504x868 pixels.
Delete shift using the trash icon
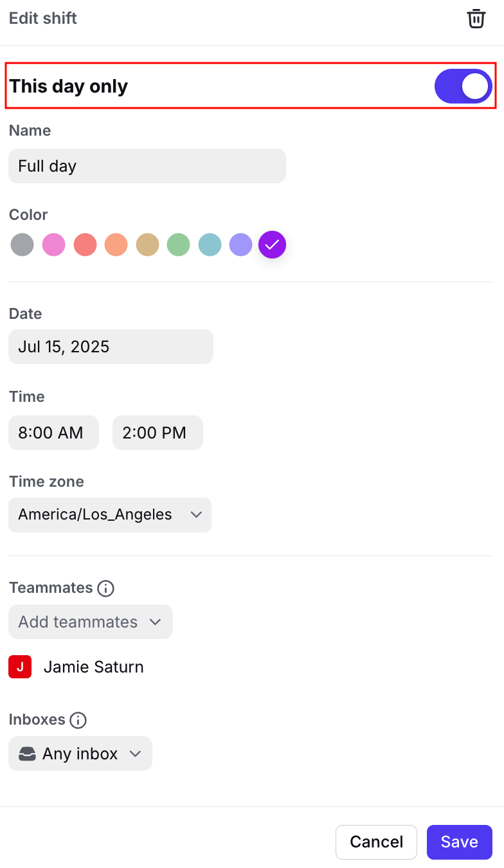[x=476, y=19]
